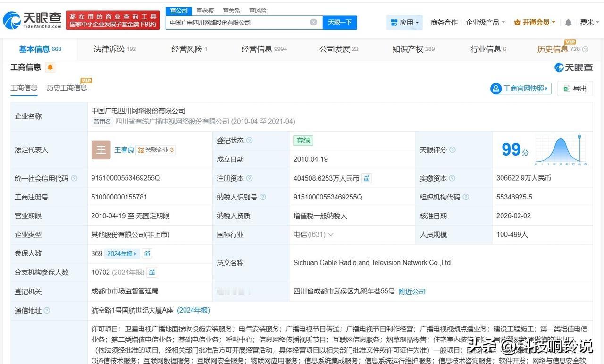Click the English name Sichuan Cable Radio and Television Network
Screen dimensions: 604x364
(372, 263)
